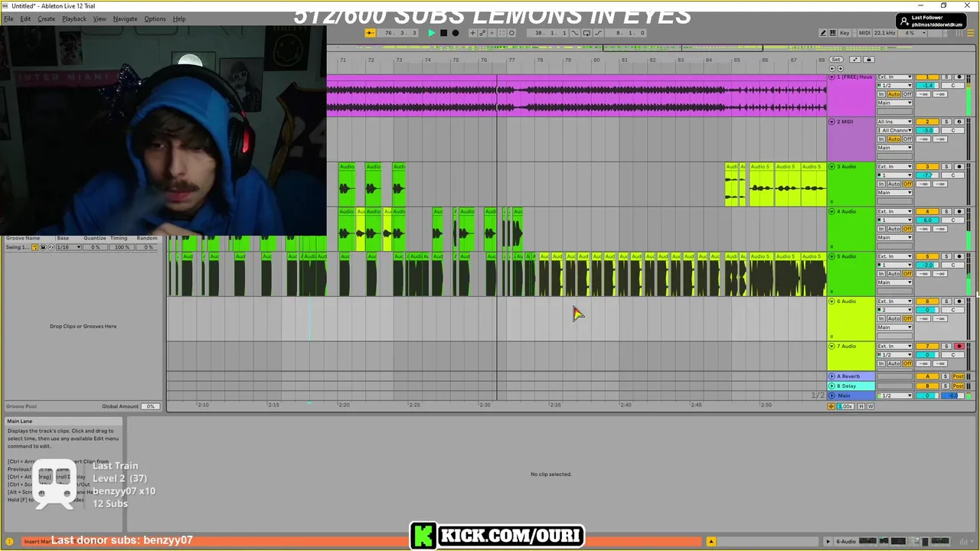Click the Lock Envelopes padlock icon
Viewport: 980px width, 551px height.
pyautogui.click(x=868, y=60)
